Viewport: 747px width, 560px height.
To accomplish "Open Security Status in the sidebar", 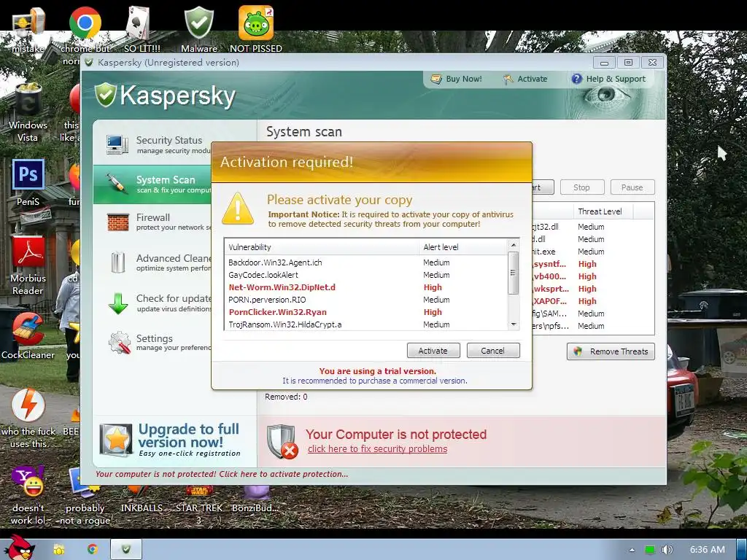I will 152,144.
